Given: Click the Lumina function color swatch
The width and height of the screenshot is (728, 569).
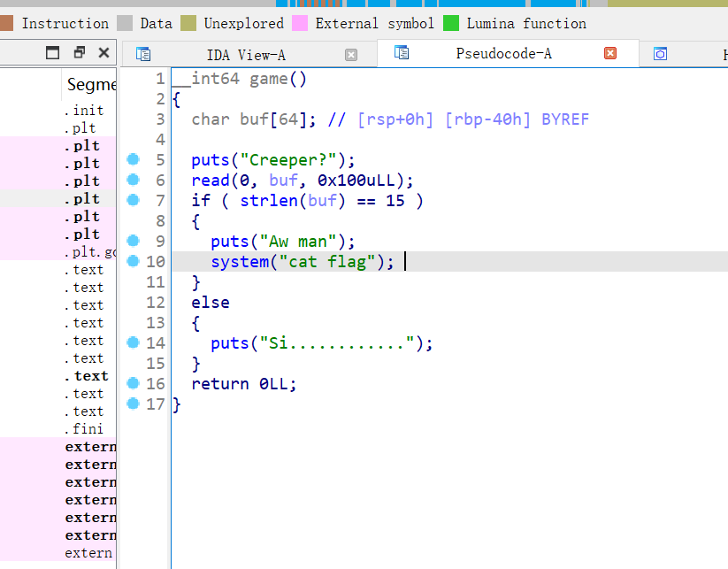Looking at the screenshot, I should click(x=451, y=23).
